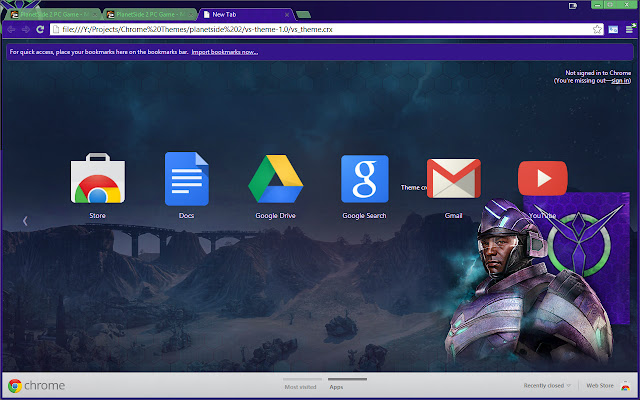Launch the YouTube app icon
Image resolution: width=640 pixels, height=400 pixels.
(542, 178)
